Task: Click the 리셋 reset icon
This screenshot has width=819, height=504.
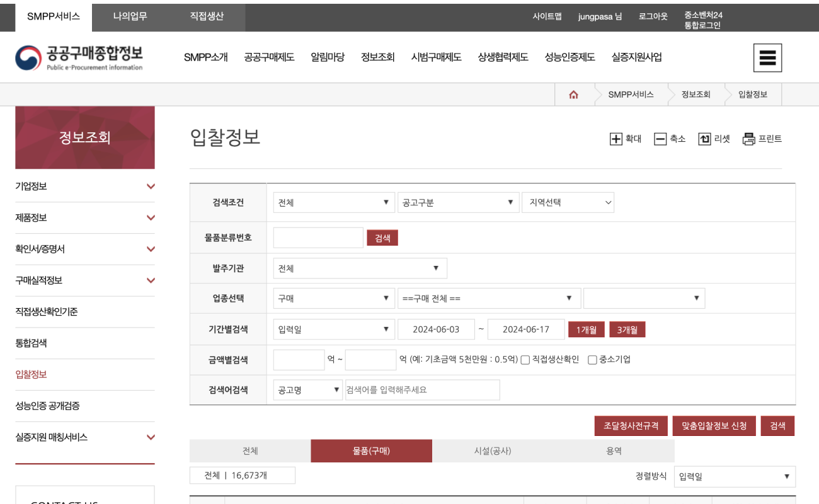Action: point(704,139)
